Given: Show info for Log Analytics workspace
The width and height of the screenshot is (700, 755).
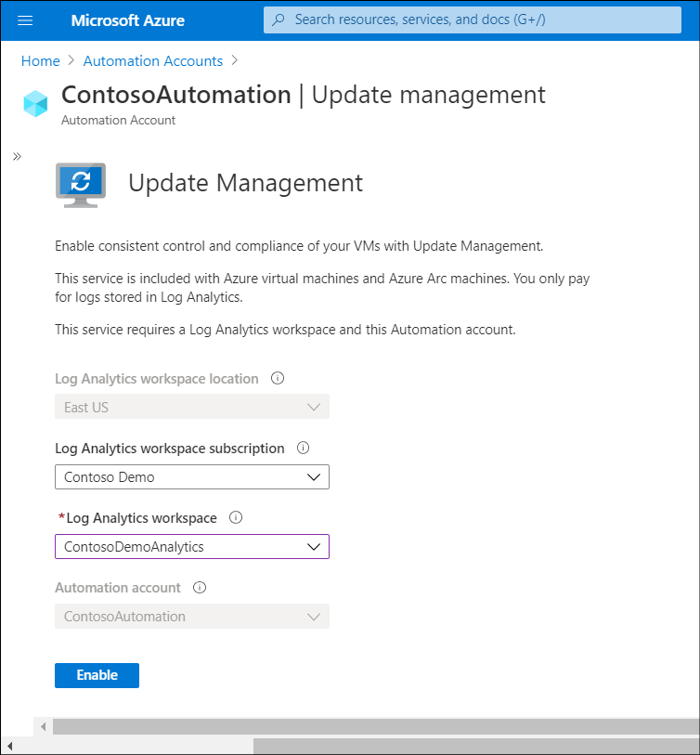Looking at the screenshot, I should (236, 517).
